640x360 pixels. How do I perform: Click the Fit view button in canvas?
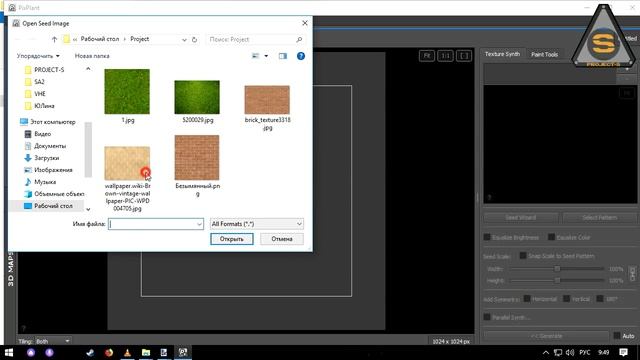pos(427,56)
